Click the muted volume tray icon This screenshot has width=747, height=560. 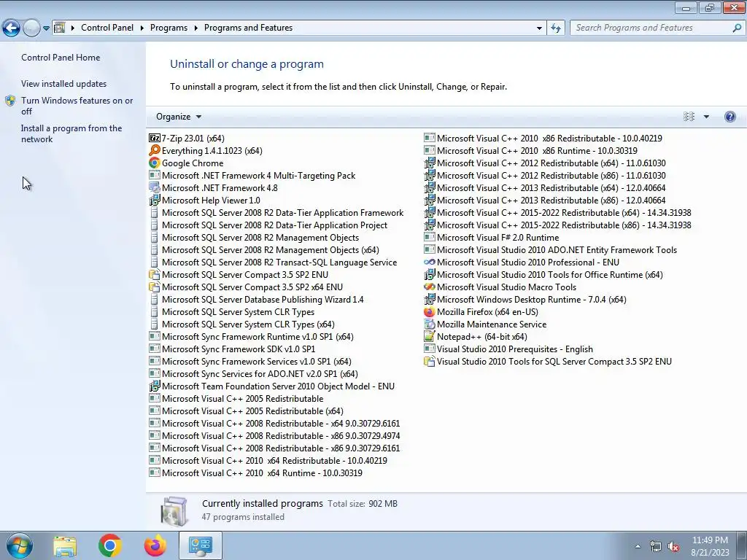[673, 547]
